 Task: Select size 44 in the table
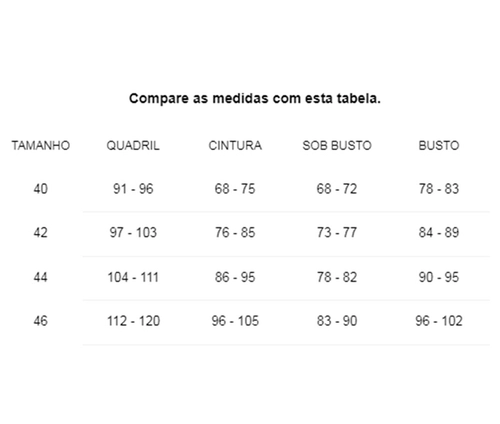click(x=41, y=277)
